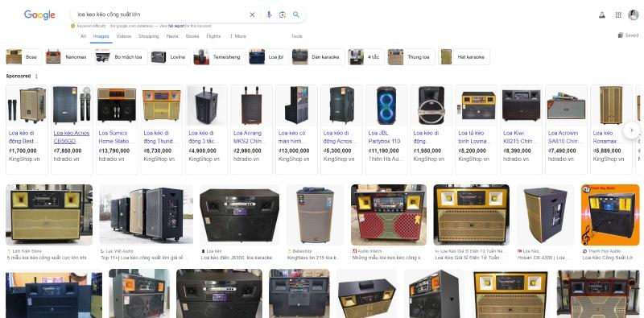Open Audio Intern red speaker image
Screen dimensions: 644x318
[389, 215]
